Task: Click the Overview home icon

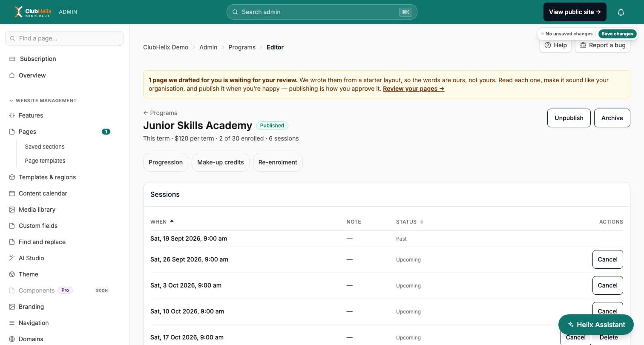Action: pos(12,75)
